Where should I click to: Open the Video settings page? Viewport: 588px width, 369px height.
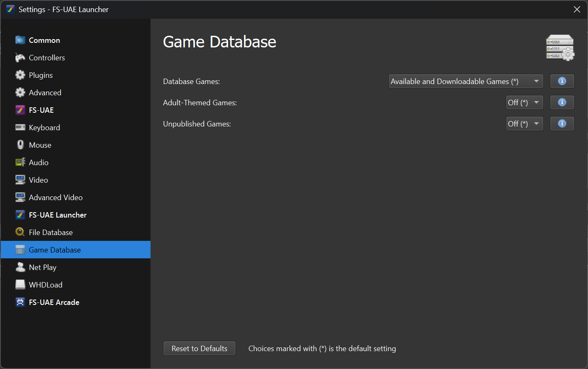click(76, 180)
